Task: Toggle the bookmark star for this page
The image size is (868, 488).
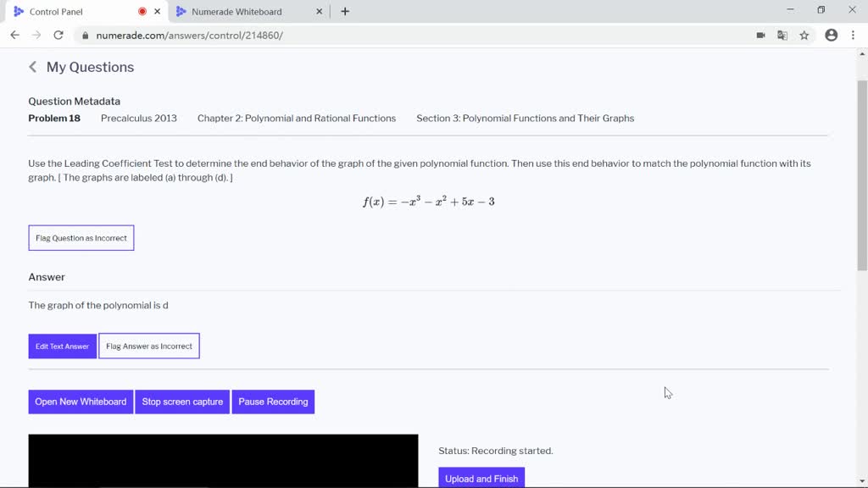Action: coord(804,35)
